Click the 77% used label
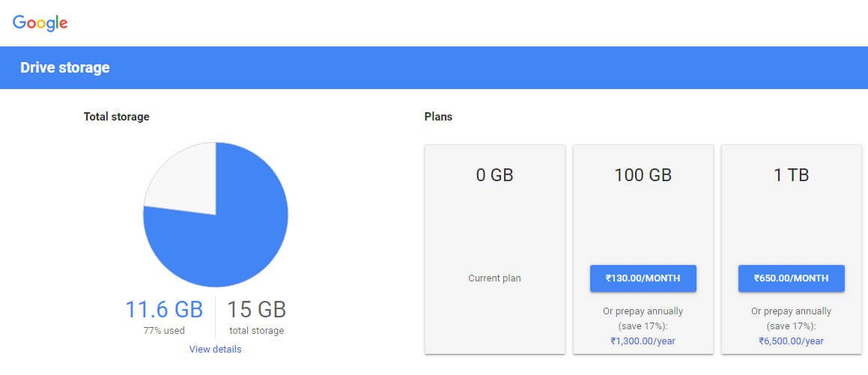The image size is (868, 375). tap(164, 330)
